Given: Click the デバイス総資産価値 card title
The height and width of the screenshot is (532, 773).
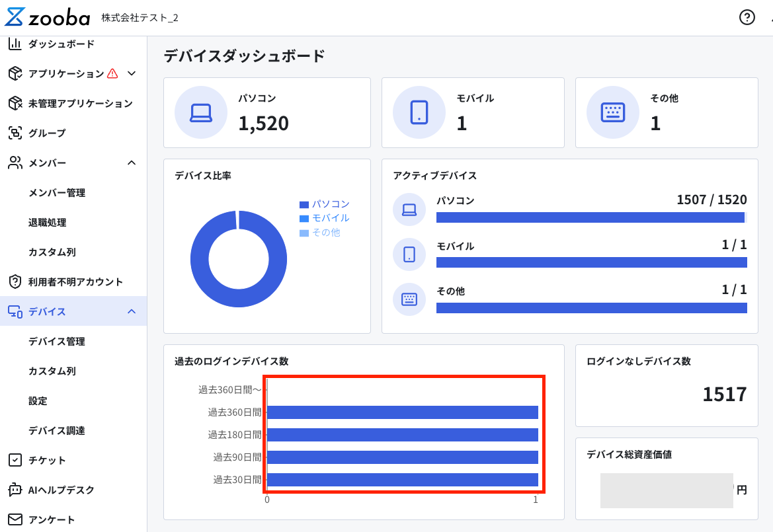Looking at the screenshot, I should tap(629, 454).
